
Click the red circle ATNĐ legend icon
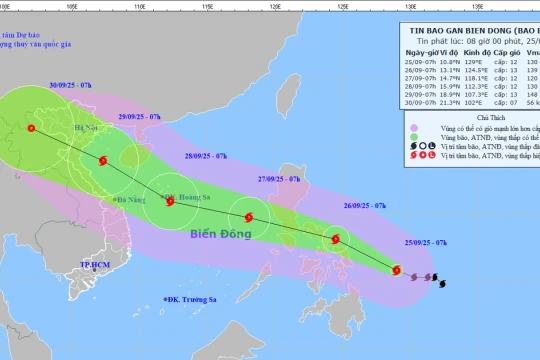(423, 155)
